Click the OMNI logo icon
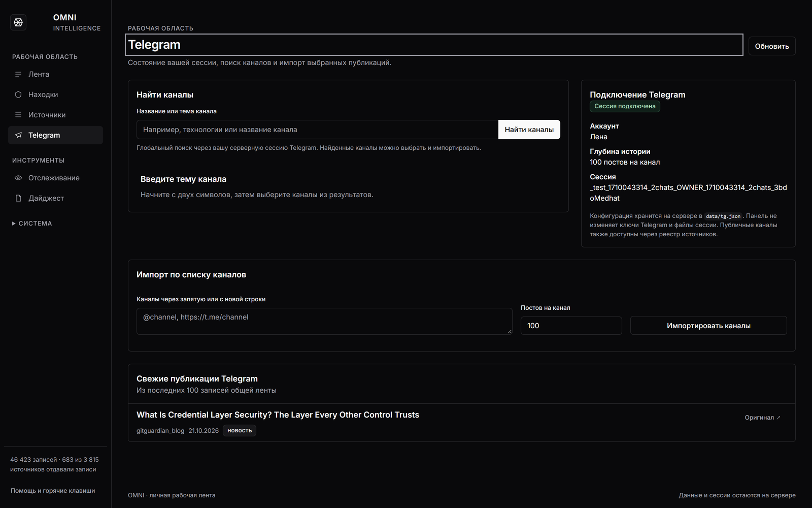Screen dimensions: 812x508 click(x=18, y=22)
